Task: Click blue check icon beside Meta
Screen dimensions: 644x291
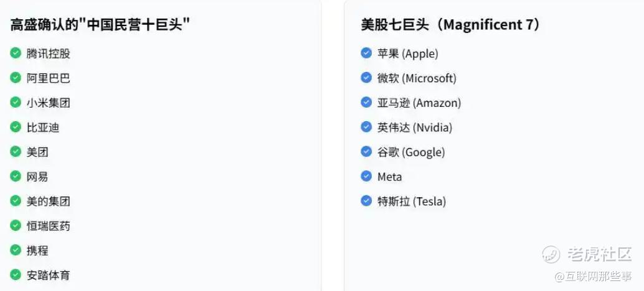Action: (x=366, y=176)
